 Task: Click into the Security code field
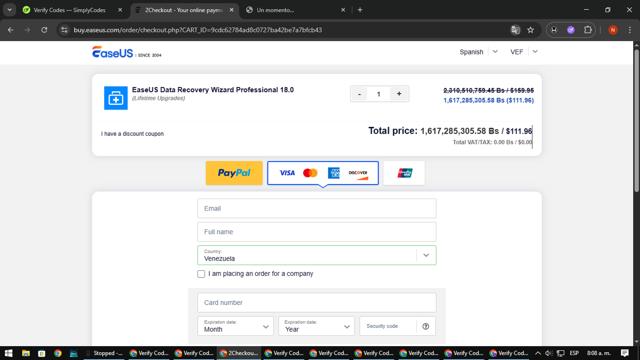click(388, 326)
